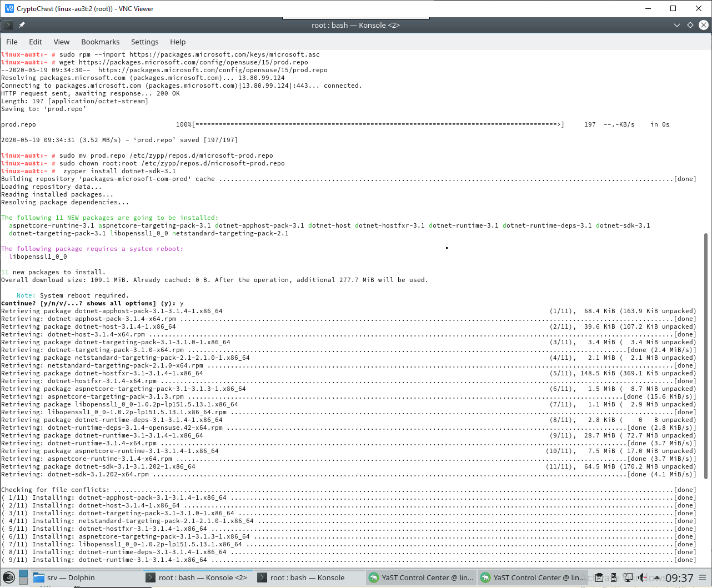712x588 pixels.
Task: Click the 'Continue? [y/n/v/...?' prompt line
Action: click(x=92, y=303)
